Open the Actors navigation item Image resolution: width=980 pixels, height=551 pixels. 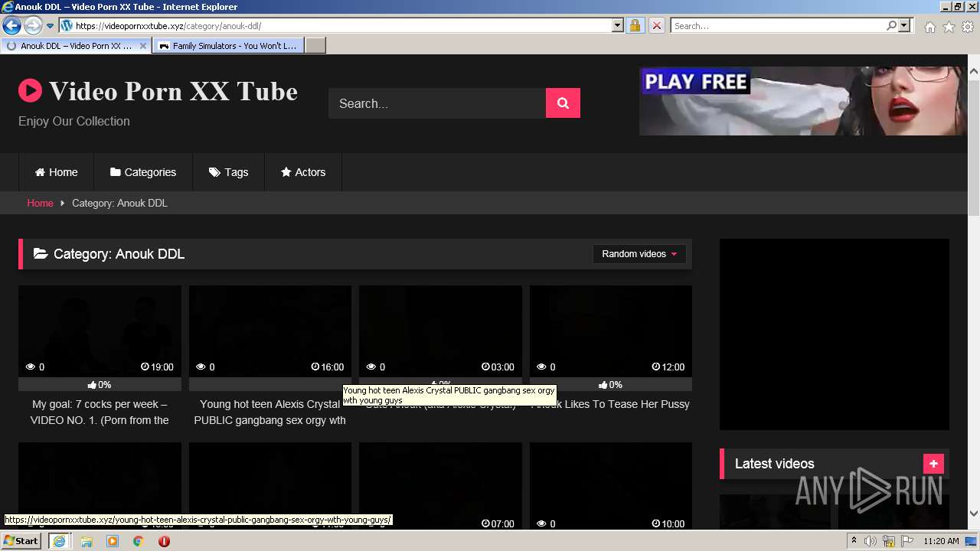click(303, 172)
